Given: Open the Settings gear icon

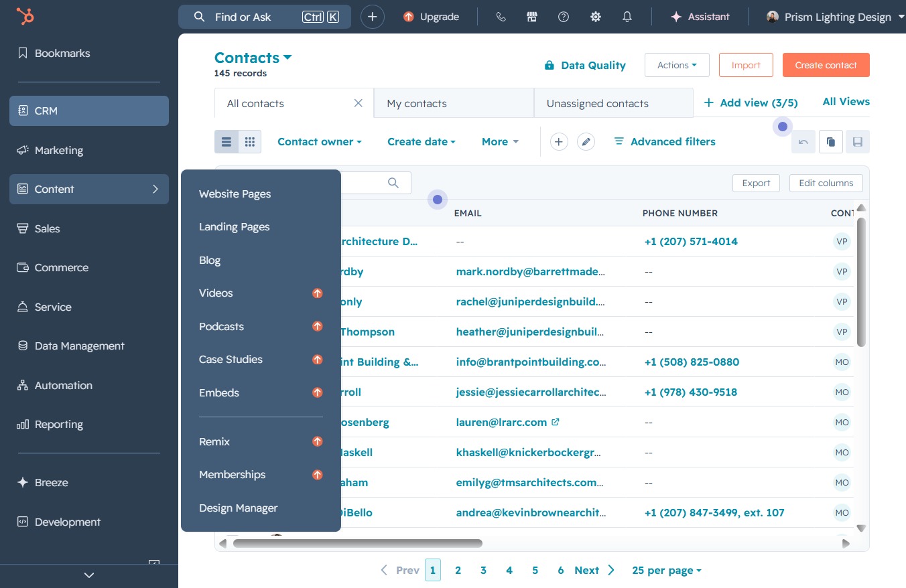Looking at the screenshot, I should 596,17.
